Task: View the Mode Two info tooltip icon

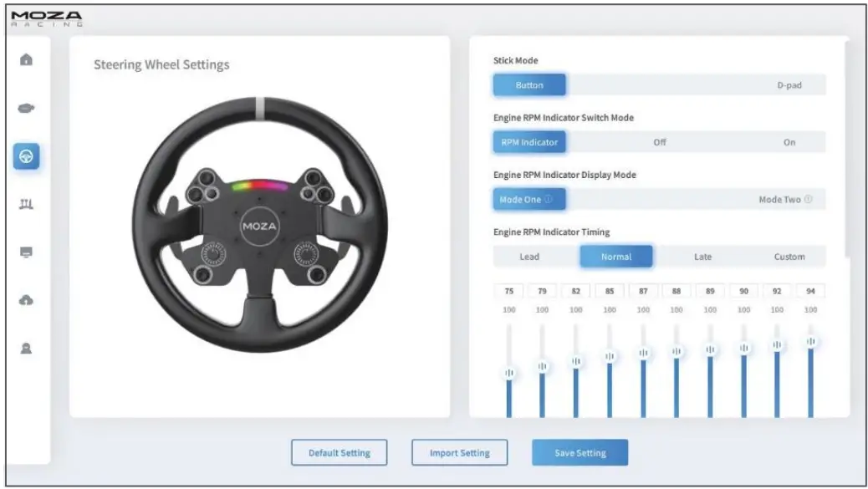Action: pyautogui.click(x=809, y=198)
